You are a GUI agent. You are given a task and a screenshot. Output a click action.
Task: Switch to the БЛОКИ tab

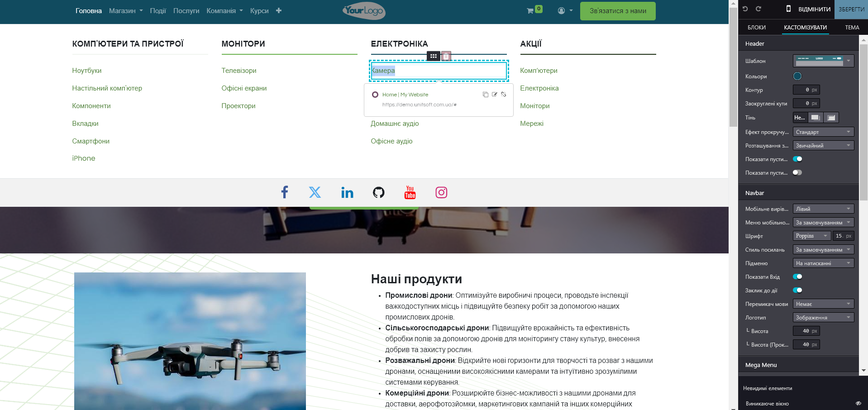757,28
